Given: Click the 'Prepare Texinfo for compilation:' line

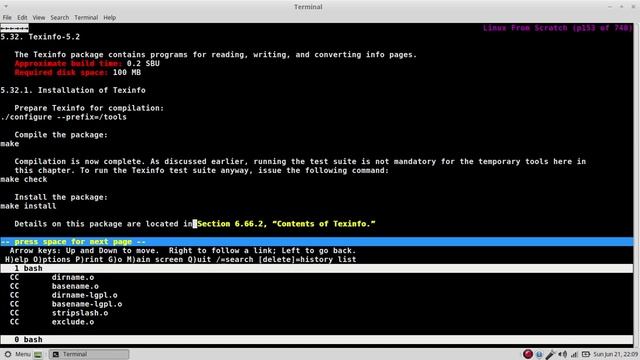Looking at the screenshot, I should click(x=89, y=108).
